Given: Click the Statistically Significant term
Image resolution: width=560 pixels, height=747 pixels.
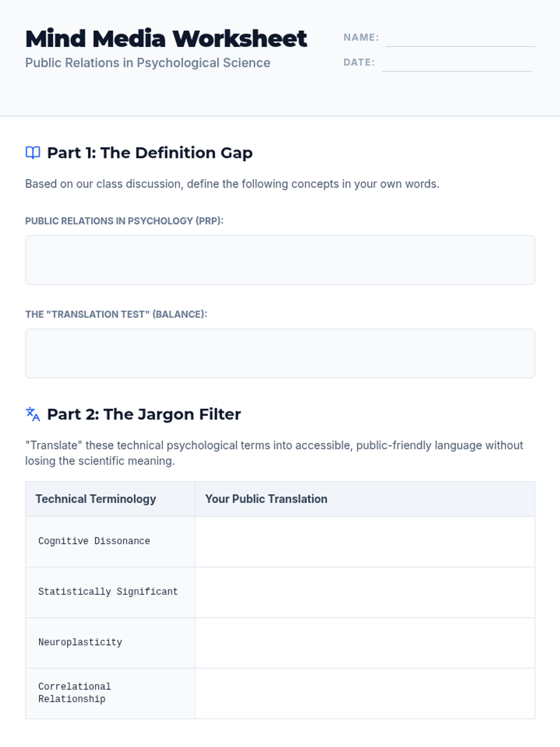Looking at the screenshot, I should [108, 592].
